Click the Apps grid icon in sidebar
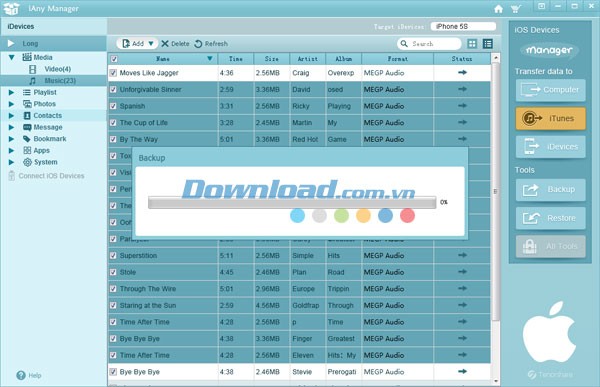 tap(27, 150)
